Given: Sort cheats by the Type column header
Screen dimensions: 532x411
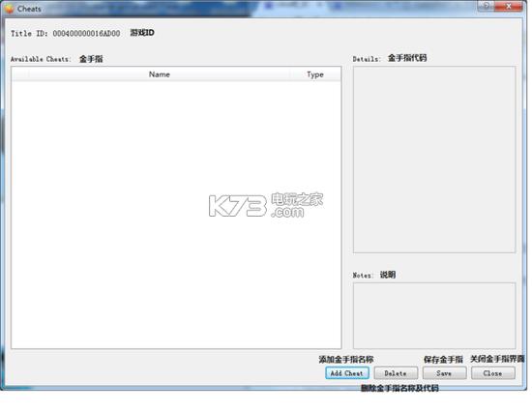Looking at the screenshot, I should [315, 74].
